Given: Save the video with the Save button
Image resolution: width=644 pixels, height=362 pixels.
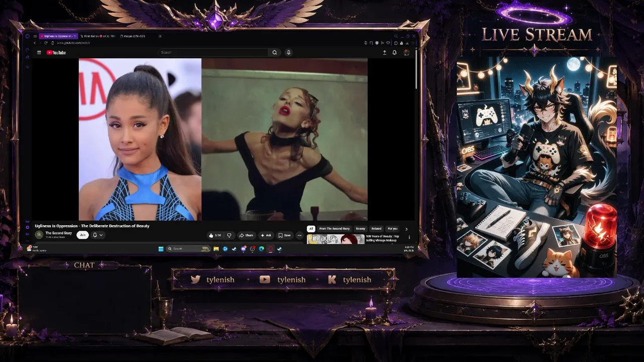Looking at the screenshot, I should [285, 235].
